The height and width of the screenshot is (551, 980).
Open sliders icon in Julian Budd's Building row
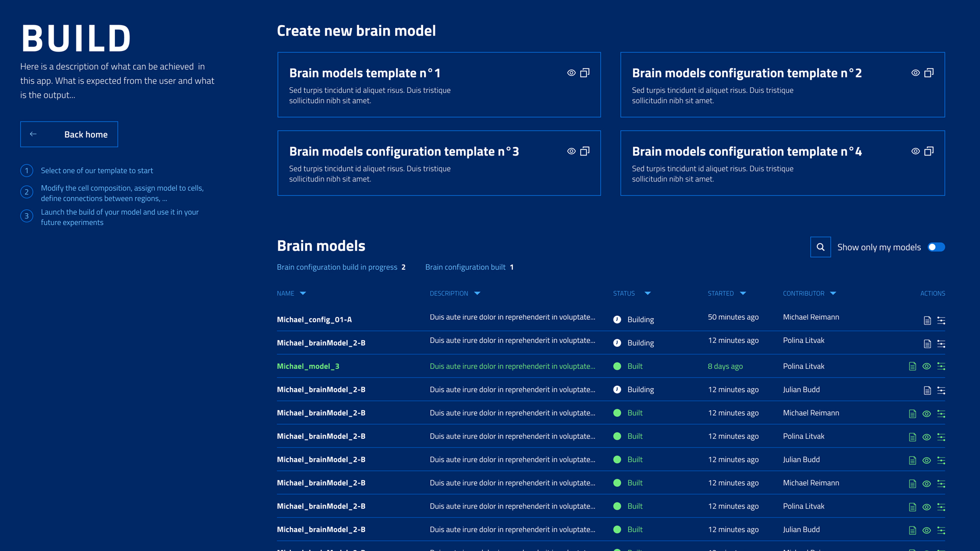[x=941, y=390]
